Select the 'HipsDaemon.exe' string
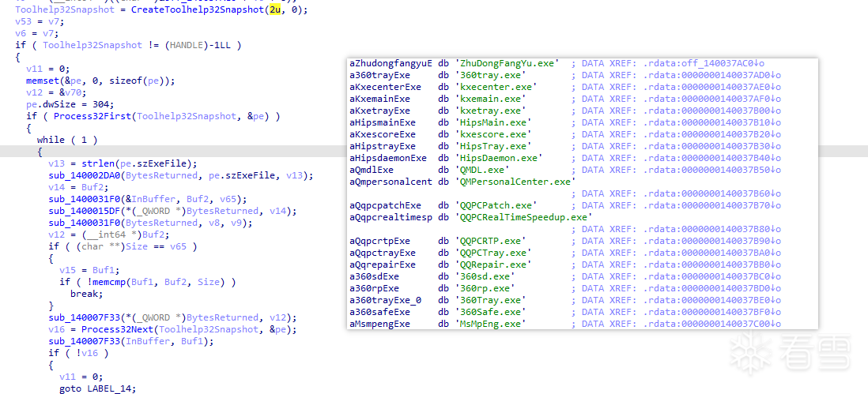 point(498,158)
